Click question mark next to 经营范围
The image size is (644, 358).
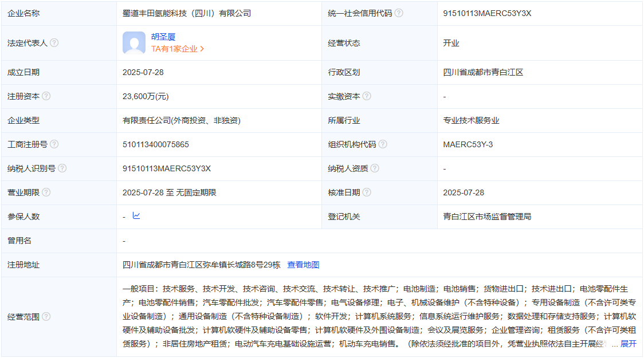click(46, 317)
